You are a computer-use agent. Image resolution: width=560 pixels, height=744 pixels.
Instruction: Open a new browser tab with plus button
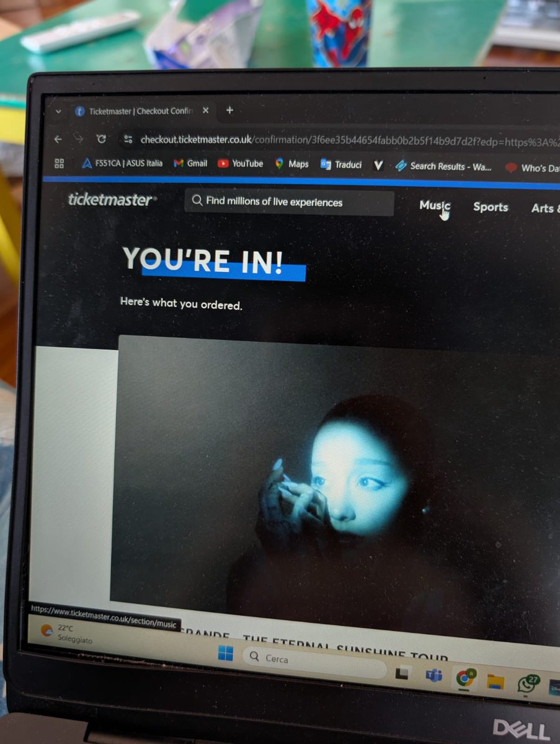tap(229, 110)
